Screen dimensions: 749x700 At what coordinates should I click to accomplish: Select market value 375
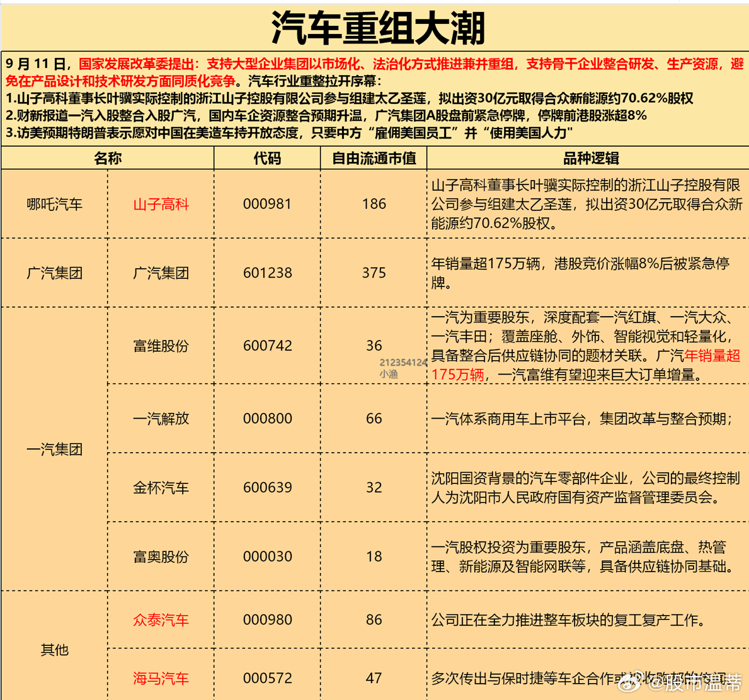coord(374,273)
